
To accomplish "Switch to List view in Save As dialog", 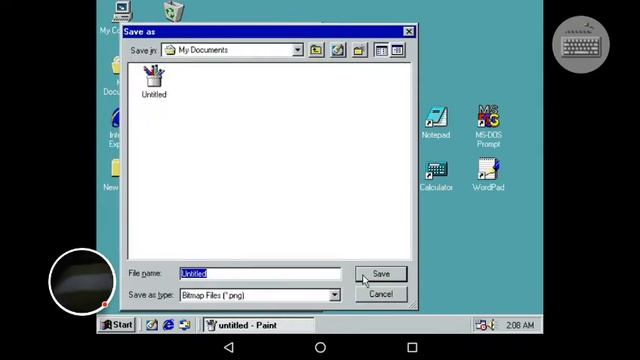I will (x=381, y=50).
